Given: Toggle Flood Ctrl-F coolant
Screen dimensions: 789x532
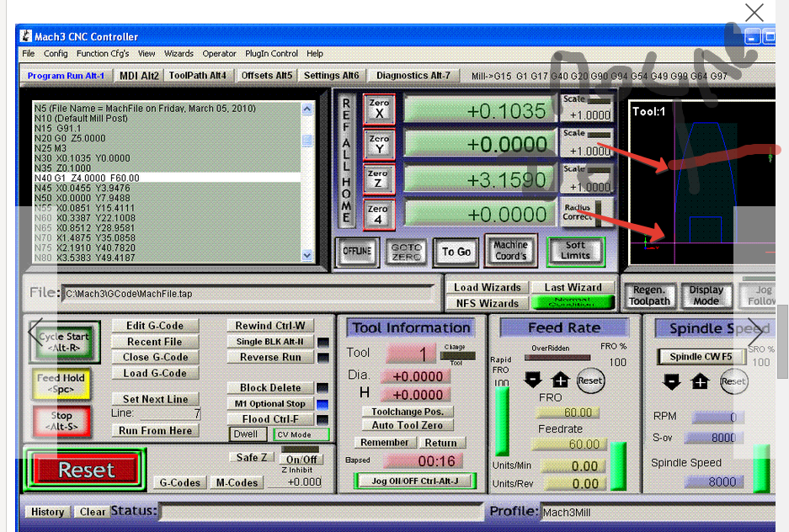Looking at the screenshot, I should (270, 419).
